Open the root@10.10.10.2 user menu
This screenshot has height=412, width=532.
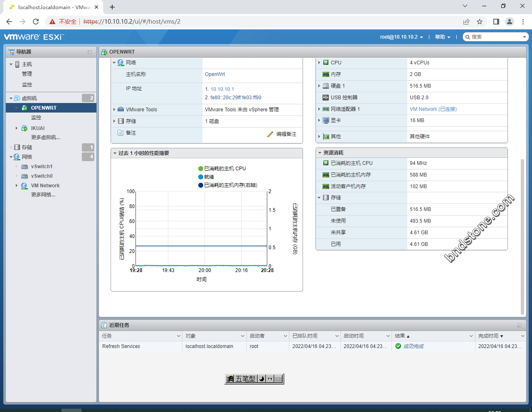tap(401, 37)
